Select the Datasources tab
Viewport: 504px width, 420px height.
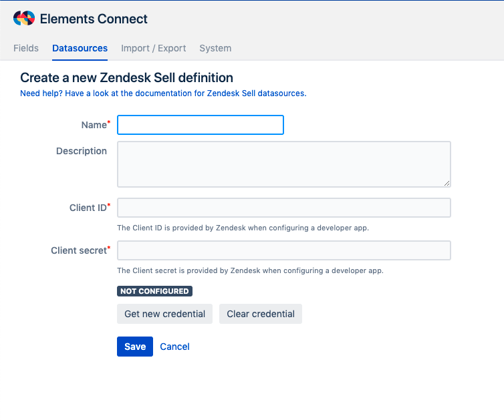[x=80, y=48]
